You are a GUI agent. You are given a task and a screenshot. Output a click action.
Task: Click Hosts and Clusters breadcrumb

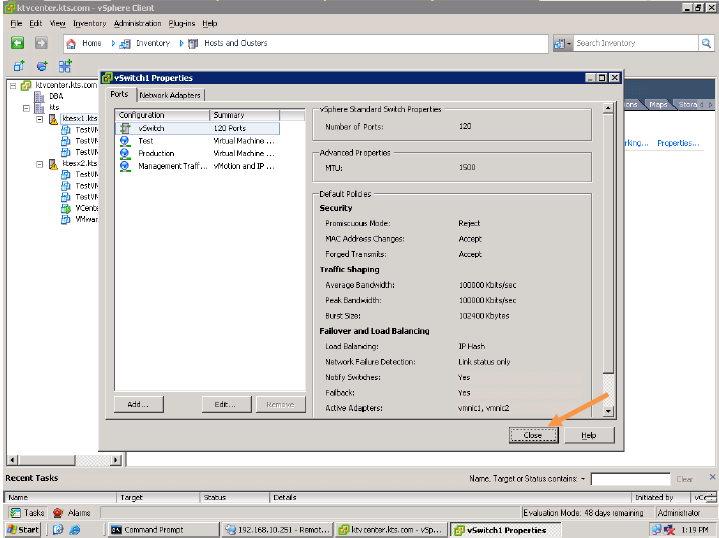pos(236,43)
